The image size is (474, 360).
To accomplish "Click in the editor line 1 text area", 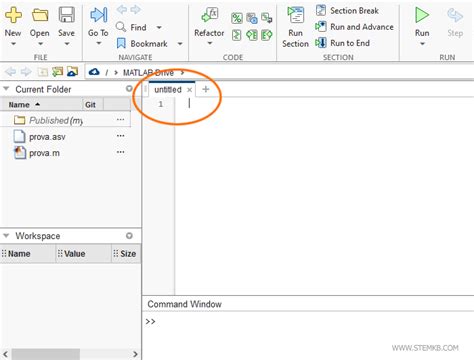I will tap(324, 104).
